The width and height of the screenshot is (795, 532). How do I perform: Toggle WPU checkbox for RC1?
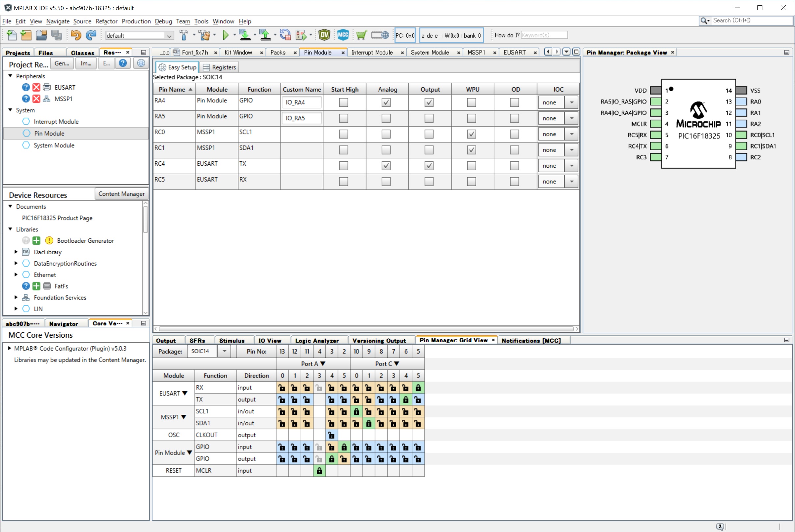point(472,150)
